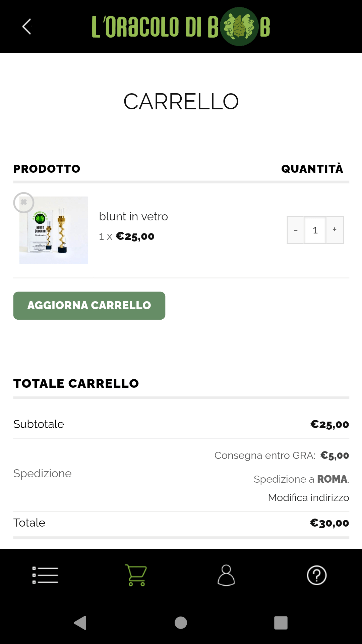Tap the Totale €30,00 amount
The height and width of the screenshot is (644, 362).
[329, 523]
